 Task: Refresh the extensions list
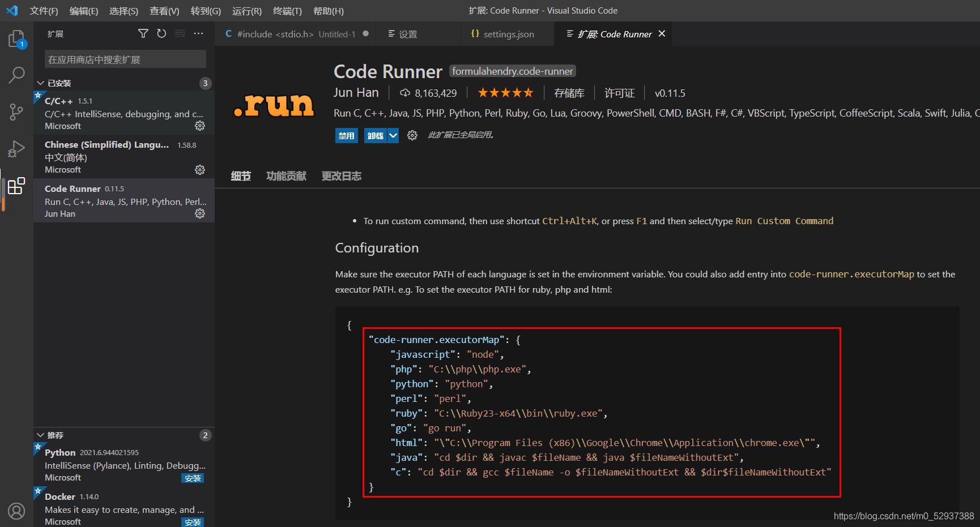tap(161, 34)
